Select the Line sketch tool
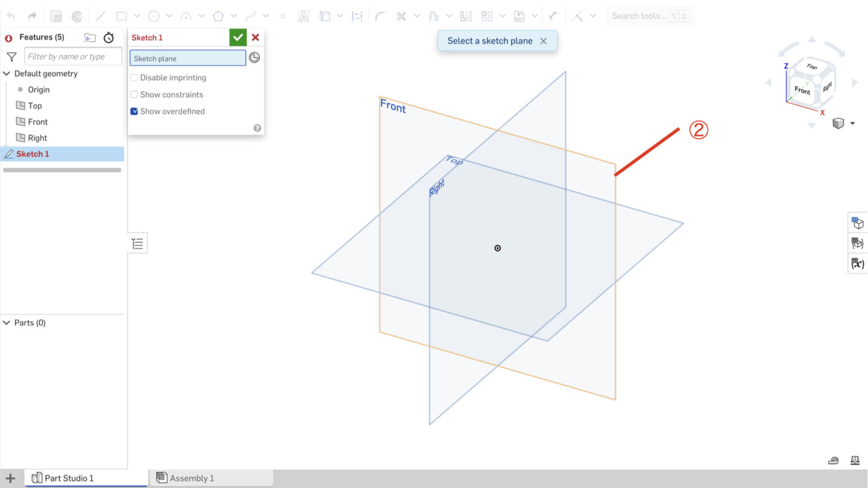868x488 pixels. coord(102,16)
